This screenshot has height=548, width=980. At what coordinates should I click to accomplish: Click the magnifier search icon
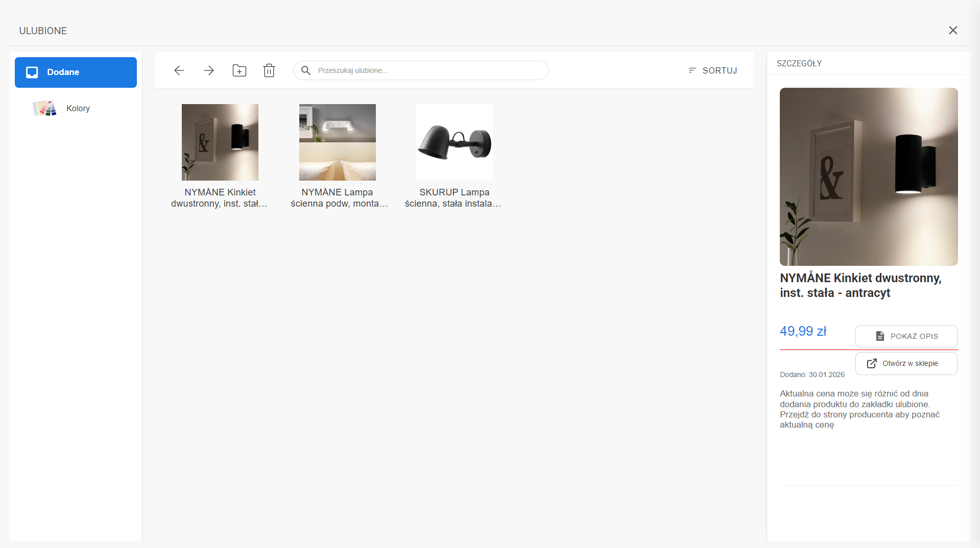tap(306, 70)
